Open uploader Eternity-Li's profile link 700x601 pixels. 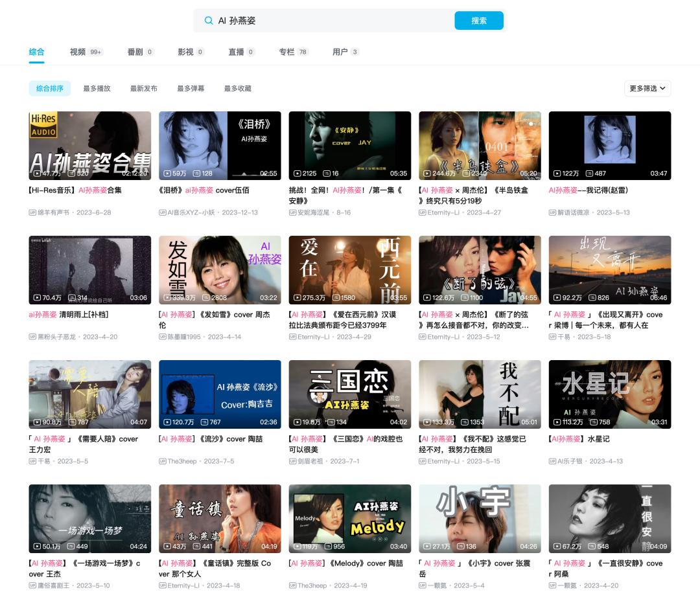[445, 212]
